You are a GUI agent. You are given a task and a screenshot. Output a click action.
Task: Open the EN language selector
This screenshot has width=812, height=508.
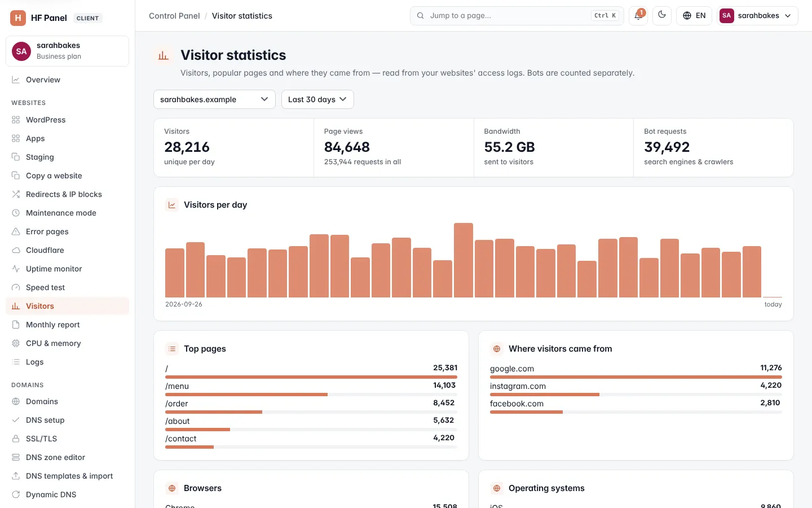pyautogui.click(x=694, y=16)
